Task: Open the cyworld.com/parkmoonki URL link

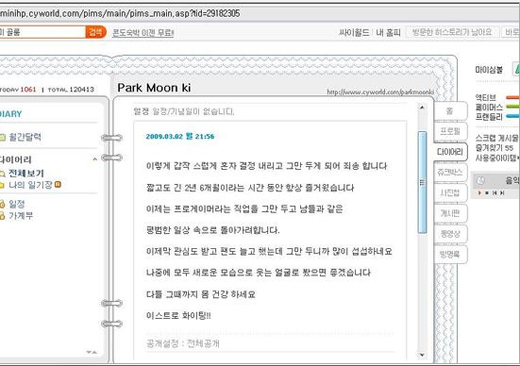Action: 380,92
